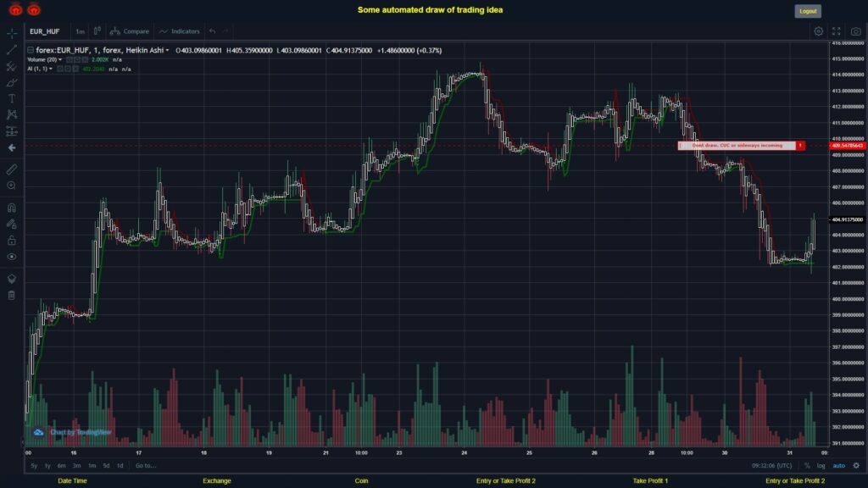Click the undo arrow in top toolbar

coord(213,31)
